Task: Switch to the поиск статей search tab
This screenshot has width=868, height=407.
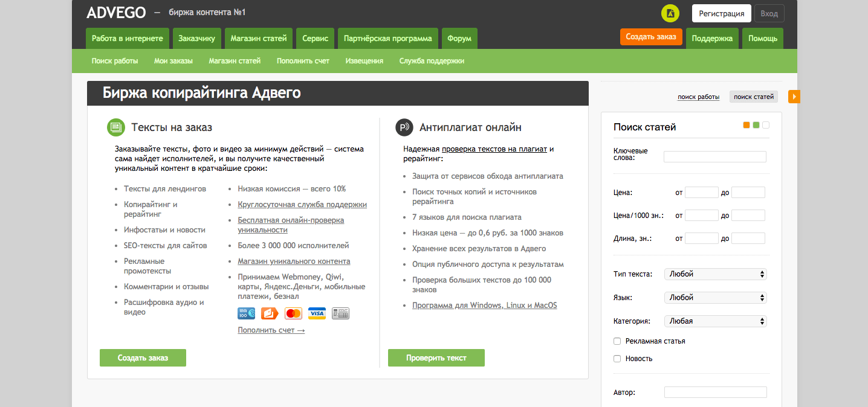Action: pos(754,97)
